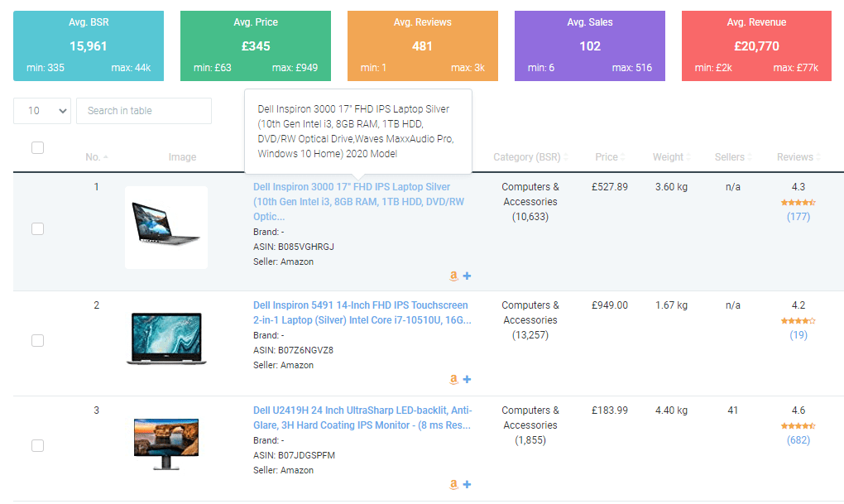
Task: Open Dell Inspiron 3000 17" laptop product link
Action: (358, 201)
